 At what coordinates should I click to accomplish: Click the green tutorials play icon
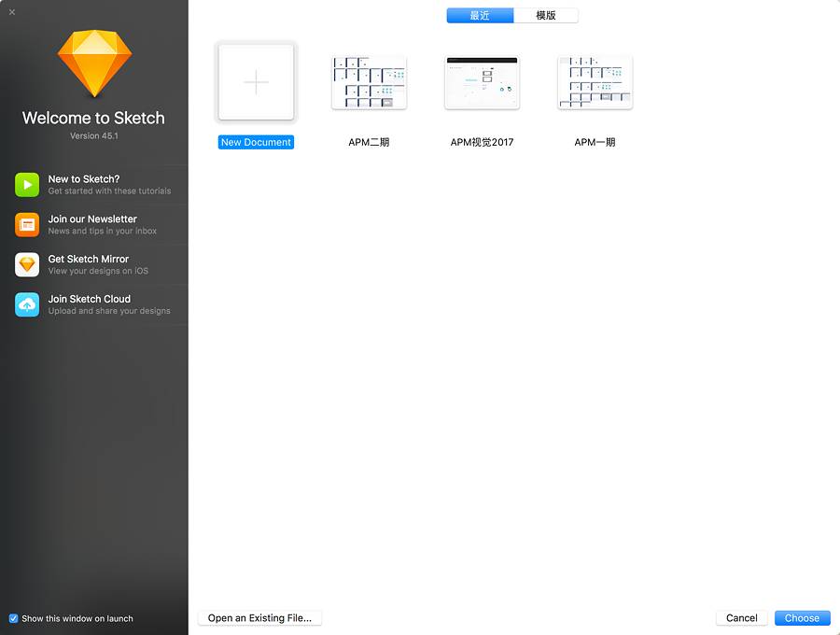coord(27,185)
